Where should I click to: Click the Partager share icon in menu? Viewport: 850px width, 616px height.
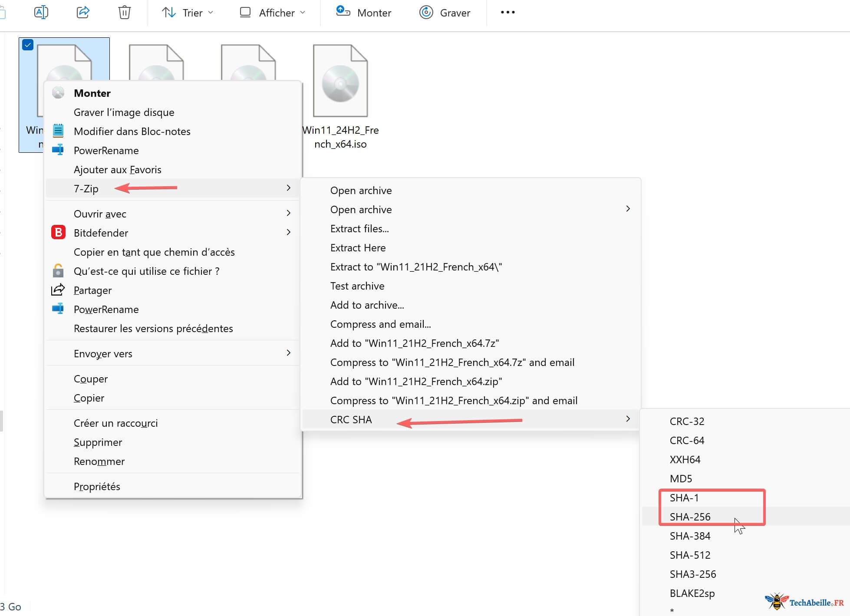pos(58,290)
